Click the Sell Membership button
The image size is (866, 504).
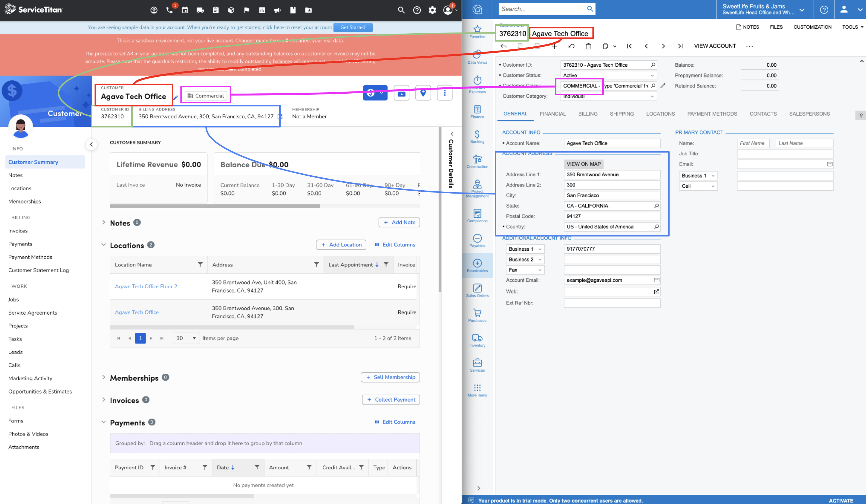[x=391, y=377]
